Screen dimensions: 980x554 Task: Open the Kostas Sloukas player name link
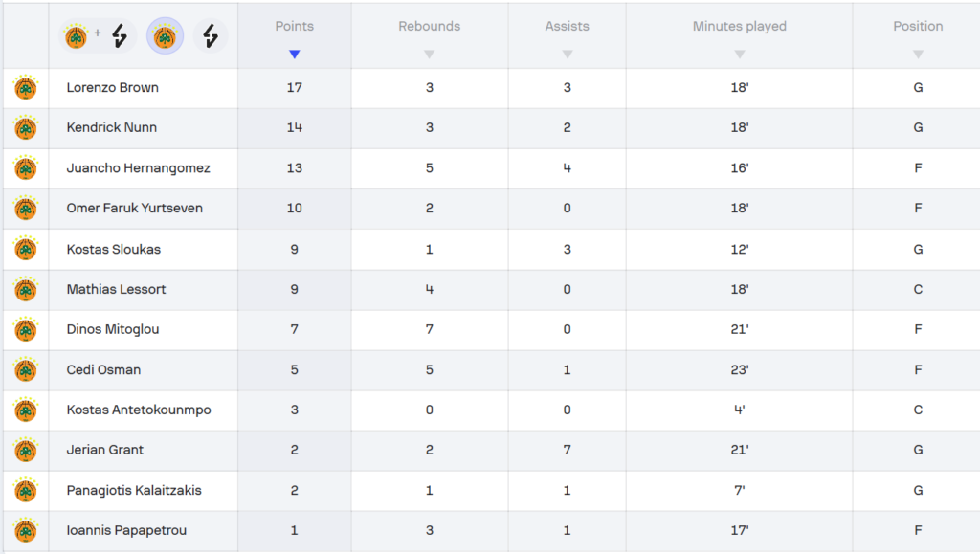tap(113, 249)
